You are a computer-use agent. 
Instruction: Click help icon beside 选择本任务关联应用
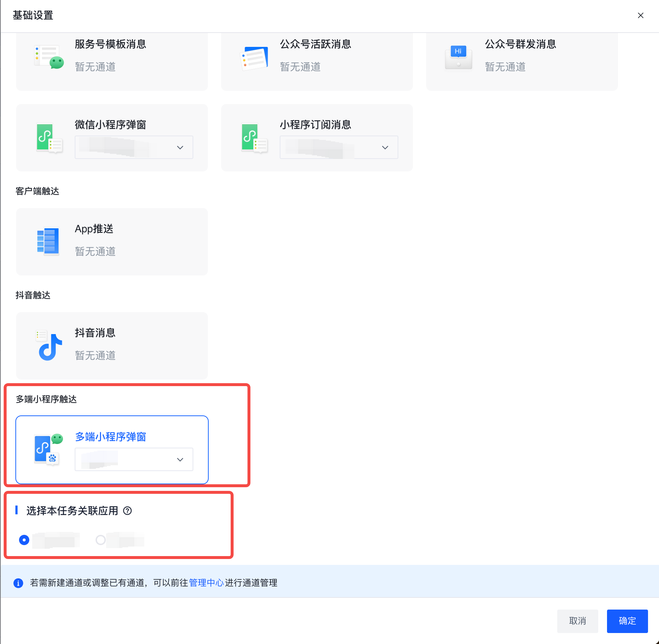click(x=127, y=511)
